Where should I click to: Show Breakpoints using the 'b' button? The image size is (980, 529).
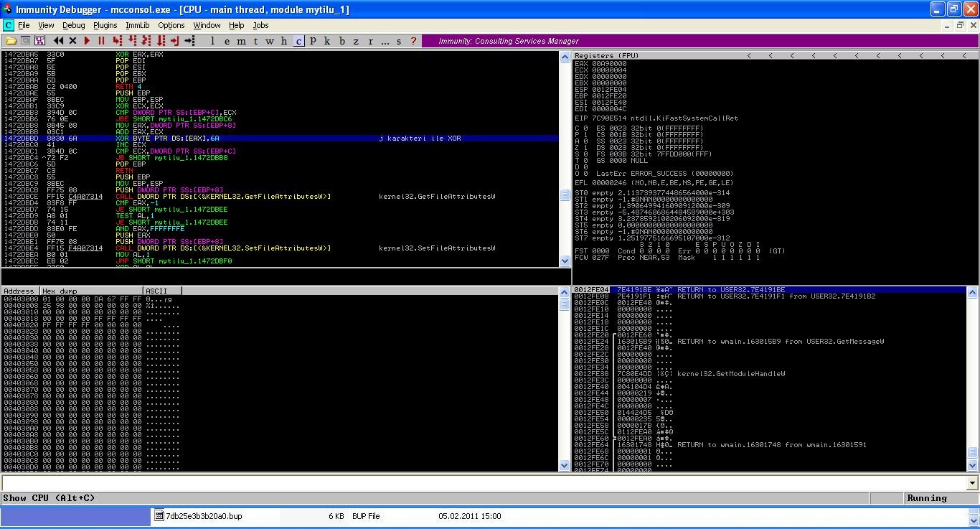tap(342, 41)
